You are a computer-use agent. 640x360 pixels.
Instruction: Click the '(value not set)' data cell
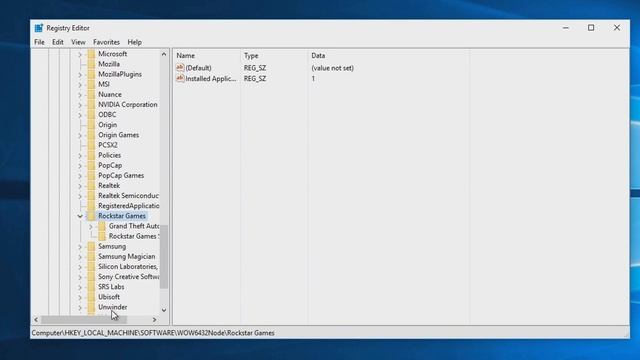333,68
